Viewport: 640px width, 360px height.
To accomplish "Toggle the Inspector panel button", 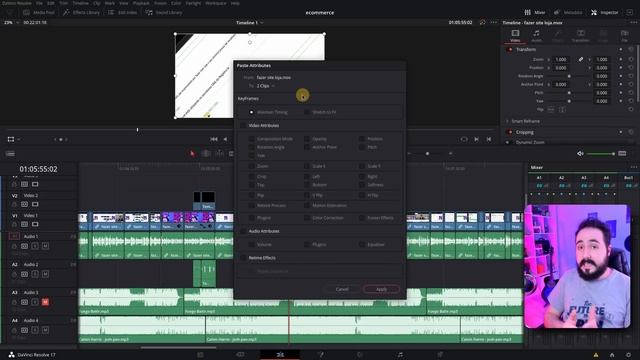I will click(604, 13).
